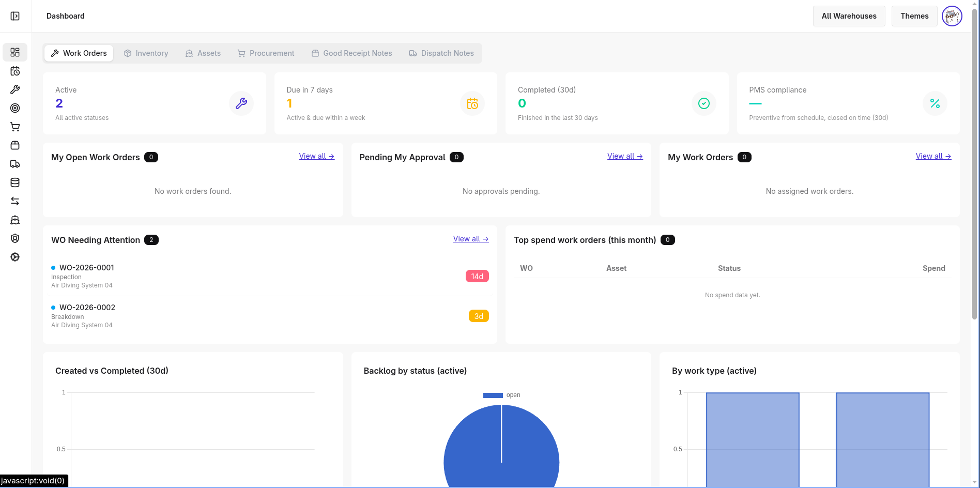This screenshot has width=980, height=488.
Task: Click percent icon on PMS compliance card
Action: tap(935, 103)
